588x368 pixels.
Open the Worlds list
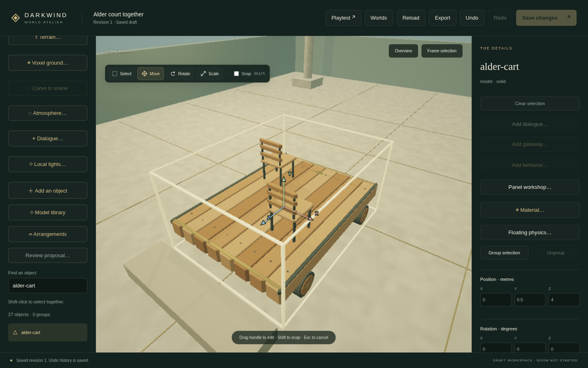pyautogui.click(x=379, y=18)
